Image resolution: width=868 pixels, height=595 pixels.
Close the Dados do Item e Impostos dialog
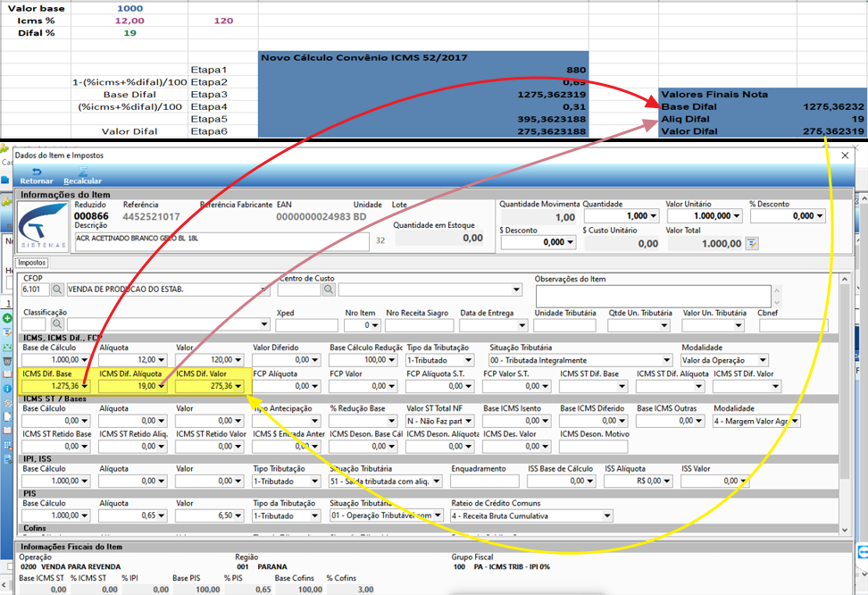click(x=845, y=155)
